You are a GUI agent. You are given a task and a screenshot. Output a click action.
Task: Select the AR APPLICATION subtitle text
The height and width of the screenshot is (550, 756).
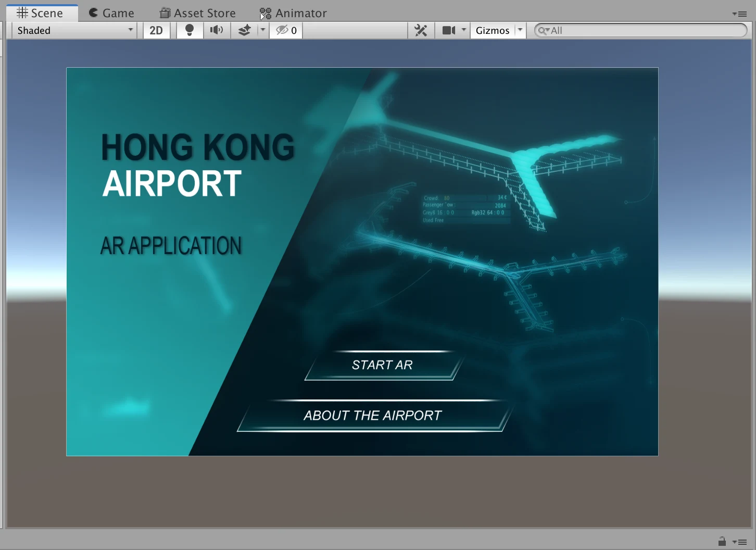click(x=171, y=246)
